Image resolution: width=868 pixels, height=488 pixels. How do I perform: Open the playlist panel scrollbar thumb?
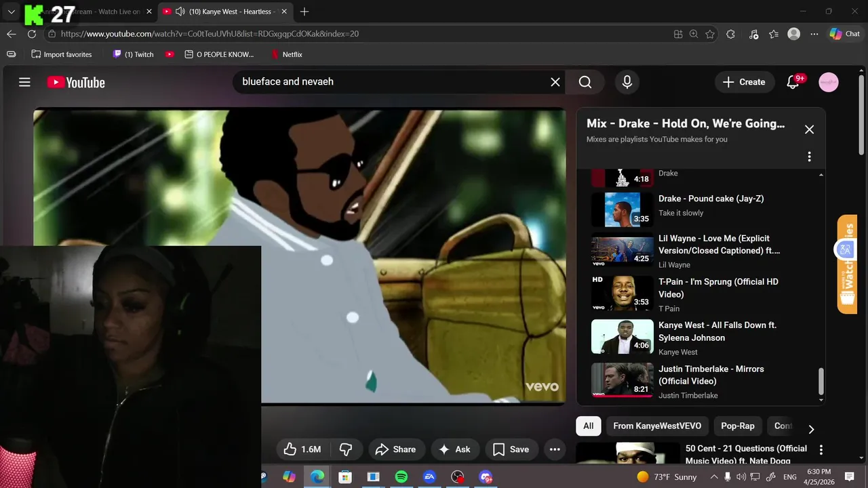click(821, 381)
